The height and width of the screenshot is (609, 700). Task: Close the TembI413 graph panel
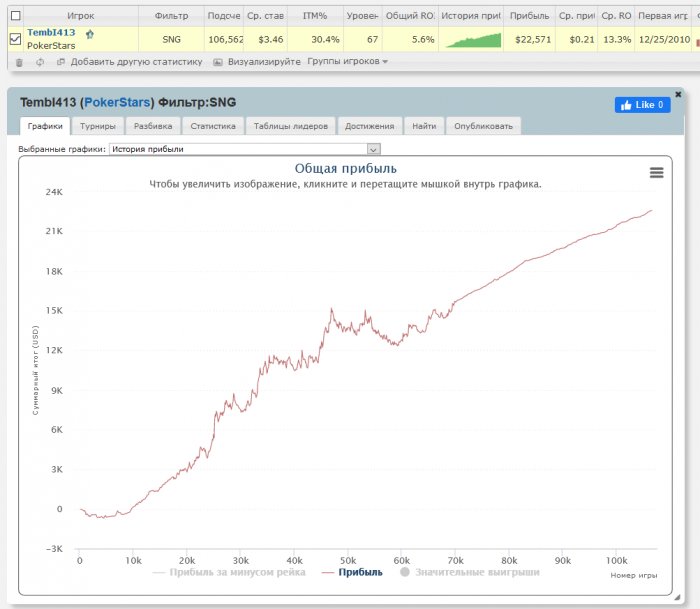678,94
